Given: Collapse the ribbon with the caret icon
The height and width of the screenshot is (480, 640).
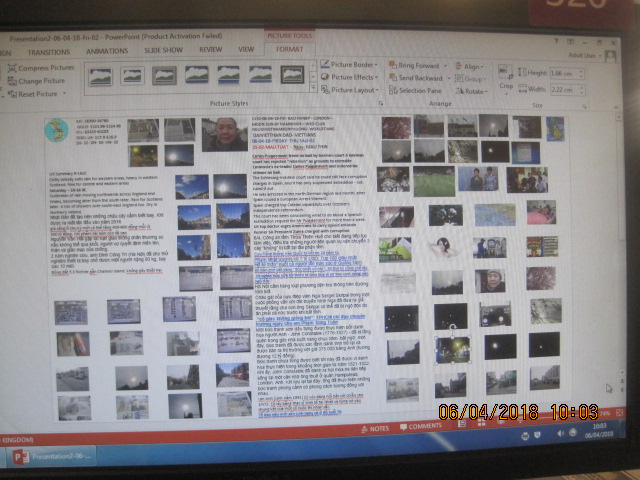Looking at the screenshot, I should tap(616, 107).
